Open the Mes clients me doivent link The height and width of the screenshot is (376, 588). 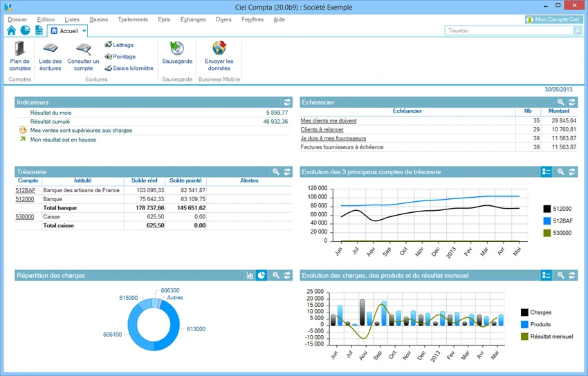point(329,120)
